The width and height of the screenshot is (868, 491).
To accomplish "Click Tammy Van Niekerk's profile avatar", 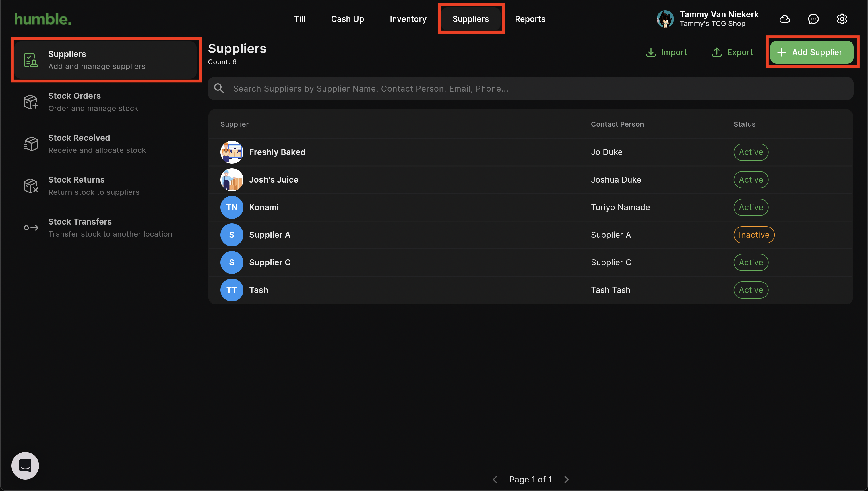I will pyautogui.click(x=665, y=19).
